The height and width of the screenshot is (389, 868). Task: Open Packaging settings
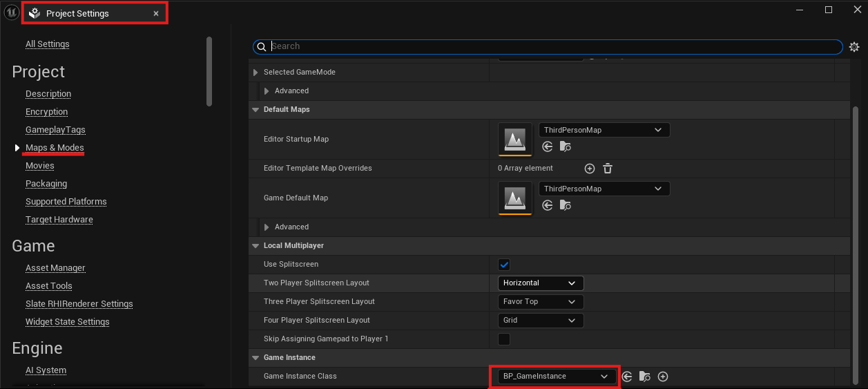(46, 184)
